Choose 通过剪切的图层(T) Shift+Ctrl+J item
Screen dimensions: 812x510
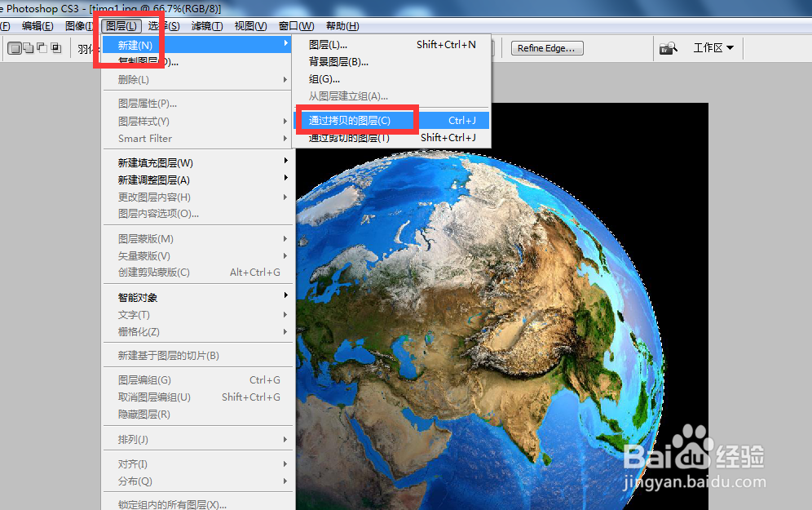click(391, 137)
